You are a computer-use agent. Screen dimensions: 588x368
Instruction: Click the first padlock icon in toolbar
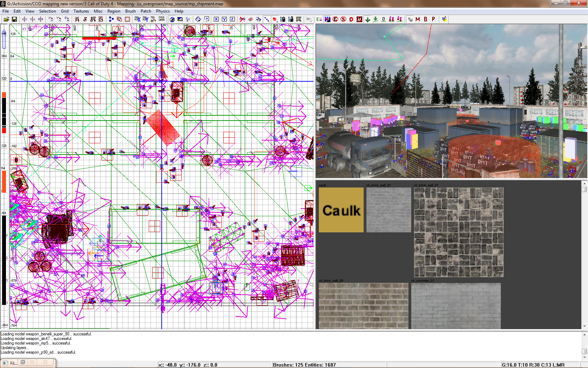pyautogui.click(x=283, y=19)
